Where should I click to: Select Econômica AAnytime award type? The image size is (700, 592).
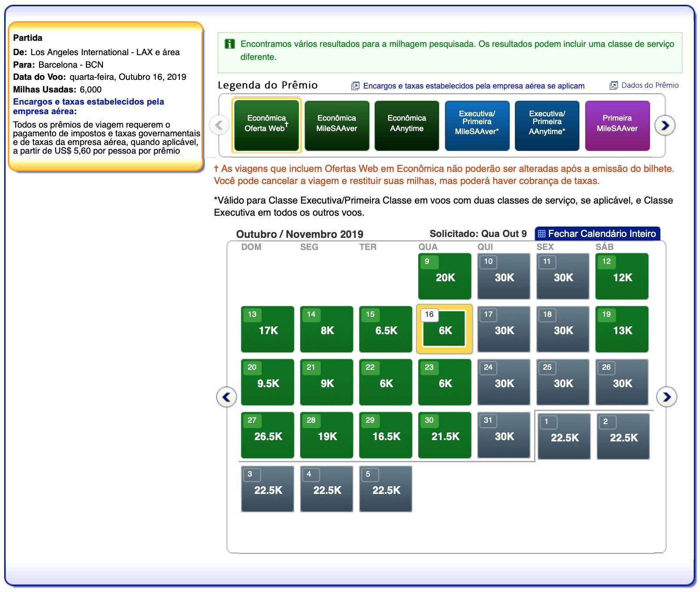[407, 125]
